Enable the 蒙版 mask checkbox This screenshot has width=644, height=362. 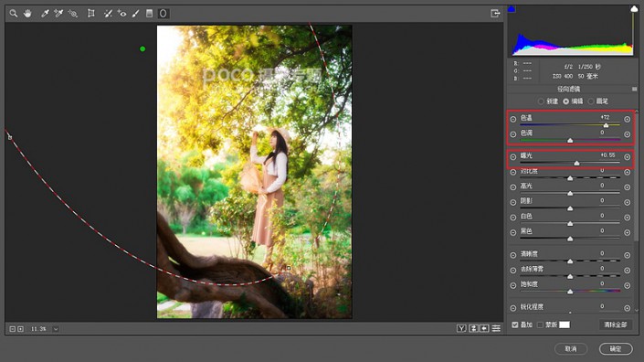(x=540, y=325)
